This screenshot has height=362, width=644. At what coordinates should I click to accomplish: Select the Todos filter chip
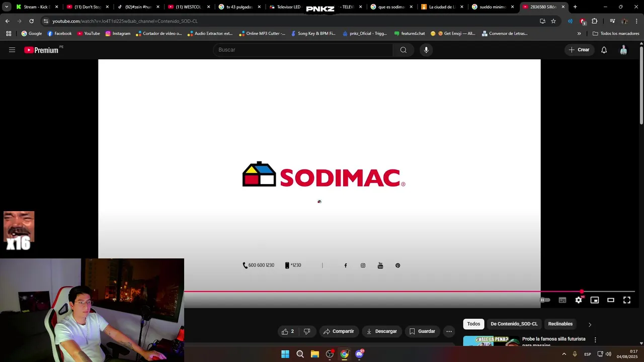pos(473,324)
